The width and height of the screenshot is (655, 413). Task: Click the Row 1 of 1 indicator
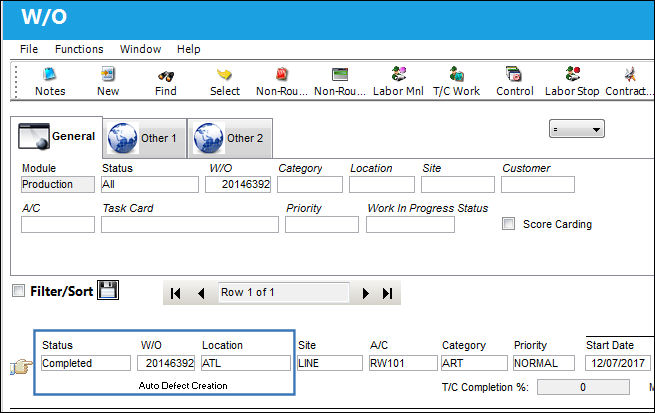[284, 292]
